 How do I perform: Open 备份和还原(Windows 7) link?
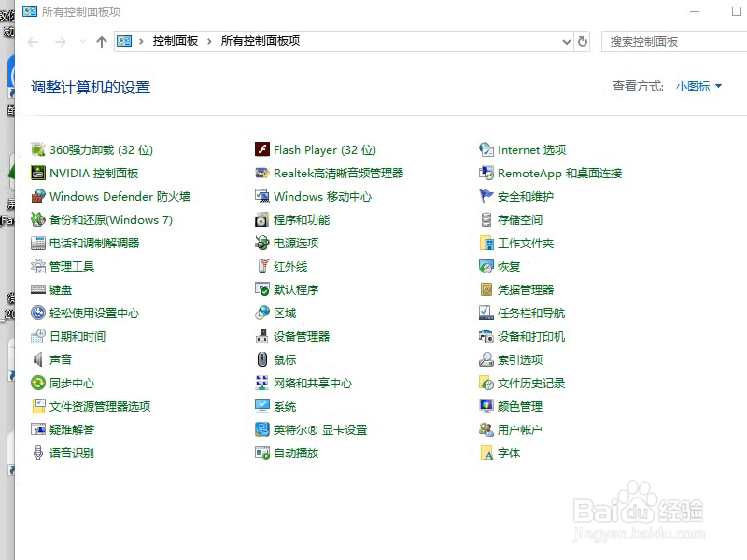point(111,219)
